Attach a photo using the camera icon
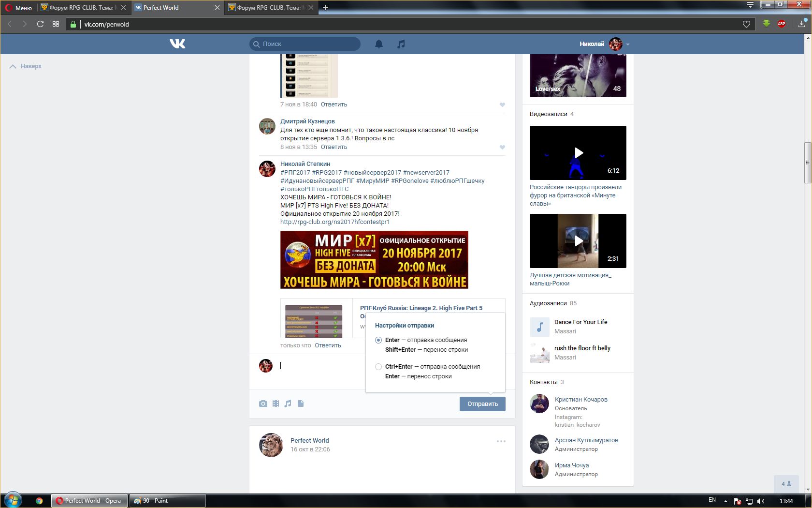This screenshot has width=812, height=508. pyautogui.click(x=263, y=403)
